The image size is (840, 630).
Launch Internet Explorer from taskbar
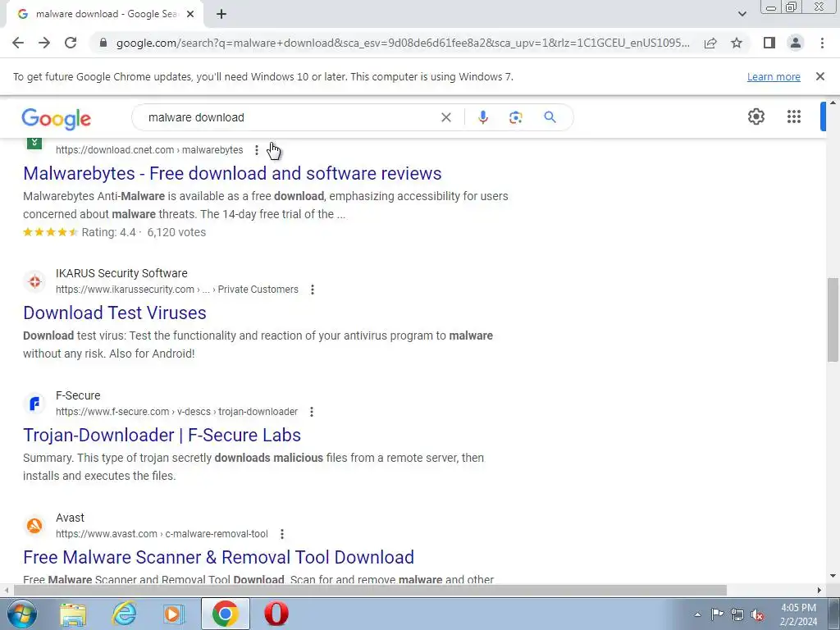click(124, 614)
